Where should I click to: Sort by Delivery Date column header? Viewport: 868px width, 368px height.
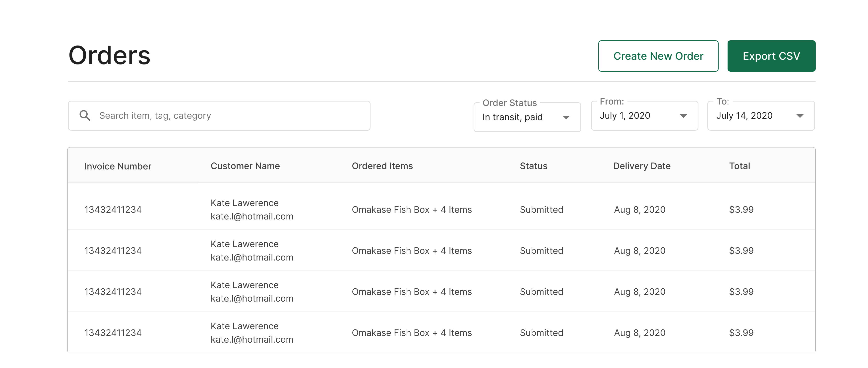(x=642, y=166)
